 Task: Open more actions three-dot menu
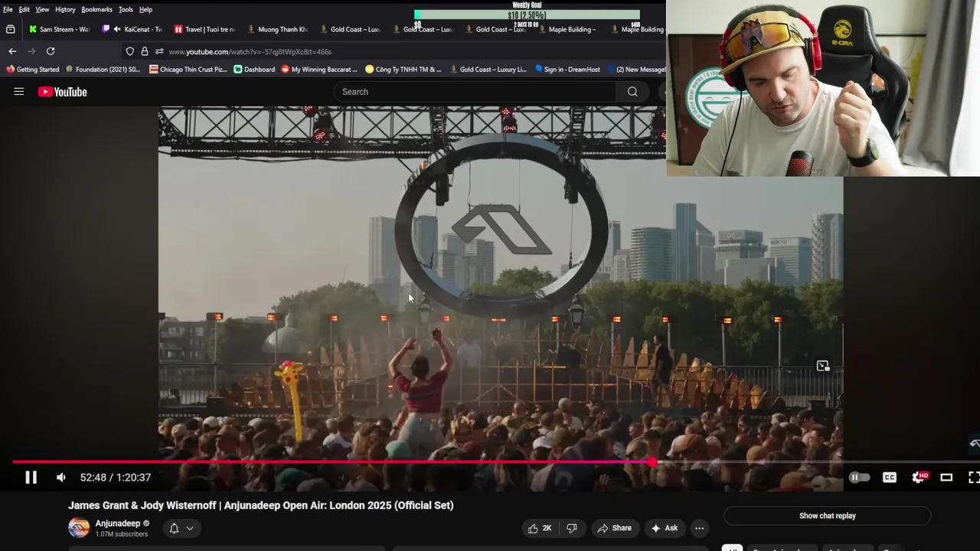[x=699, y=528]
